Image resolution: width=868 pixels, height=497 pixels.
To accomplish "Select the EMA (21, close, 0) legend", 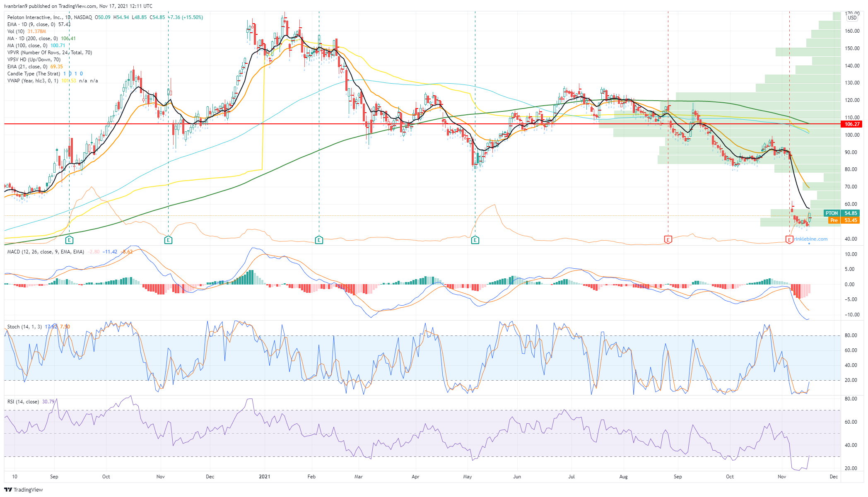I will pos(35,67).
